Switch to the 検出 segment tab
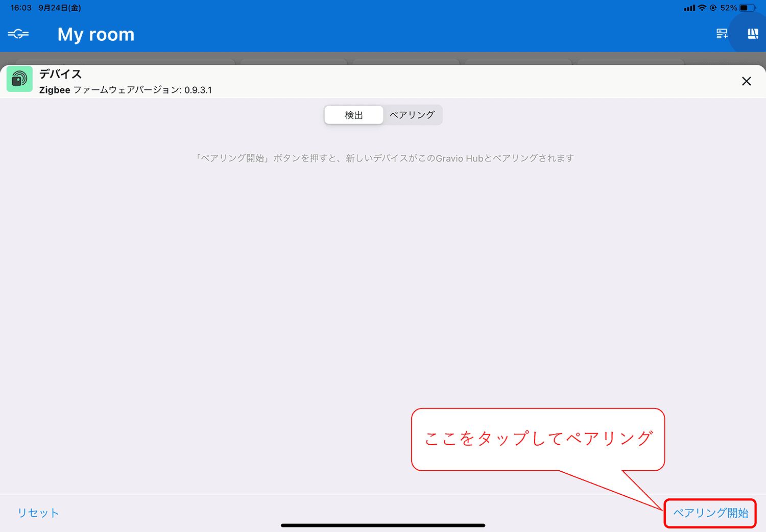The image size is (766, 532). [x=354, y=115]
